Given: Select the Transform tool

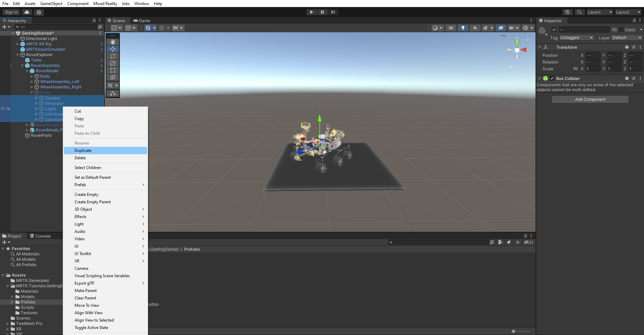Looking at the screenshot, I should [x=113, y=77].
